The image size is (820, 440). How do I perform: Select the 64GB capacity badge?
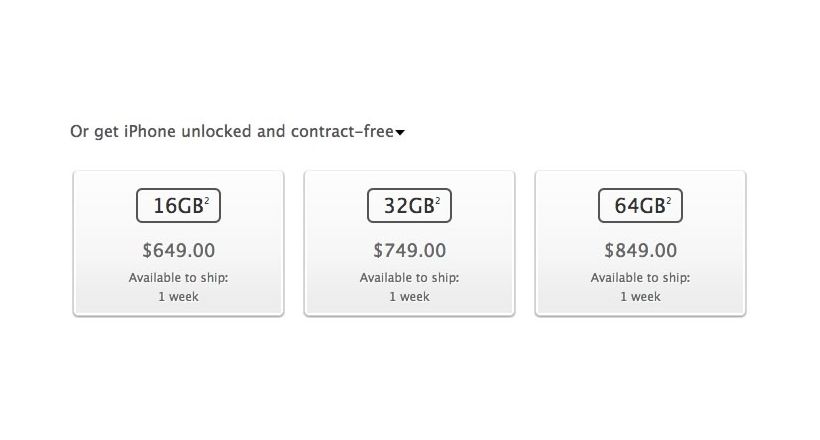(x=640, y=206)
